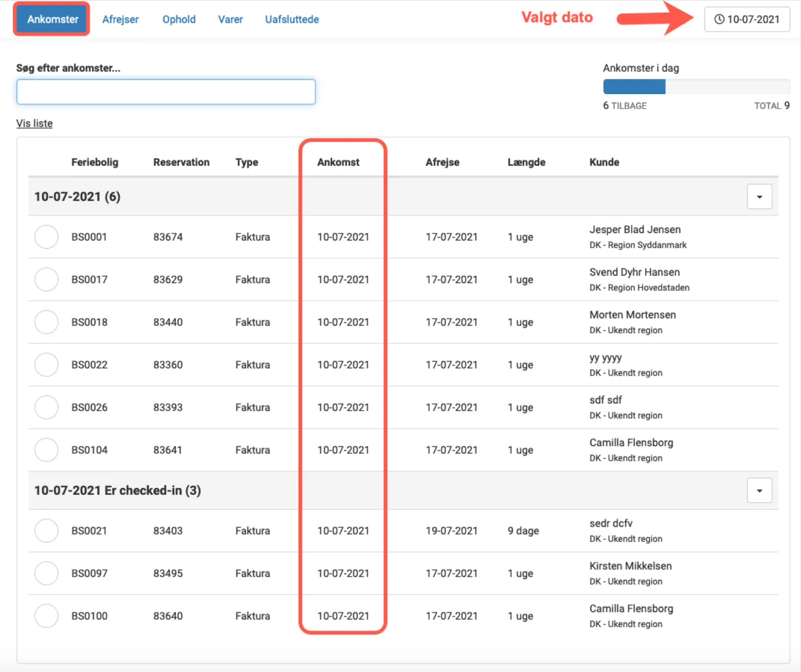
Task: Select the Uafsluttede tab
Action: [x=292, y=19]
